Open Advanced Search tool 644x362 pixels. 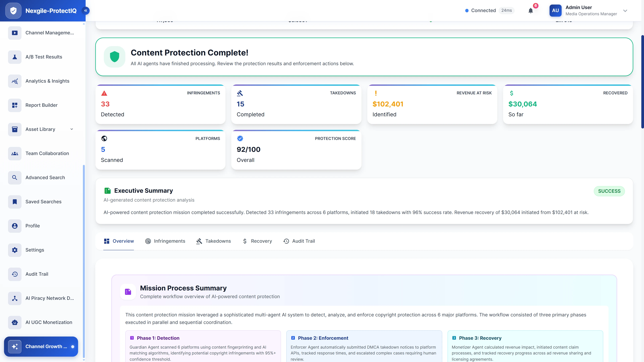click(45, 177)
